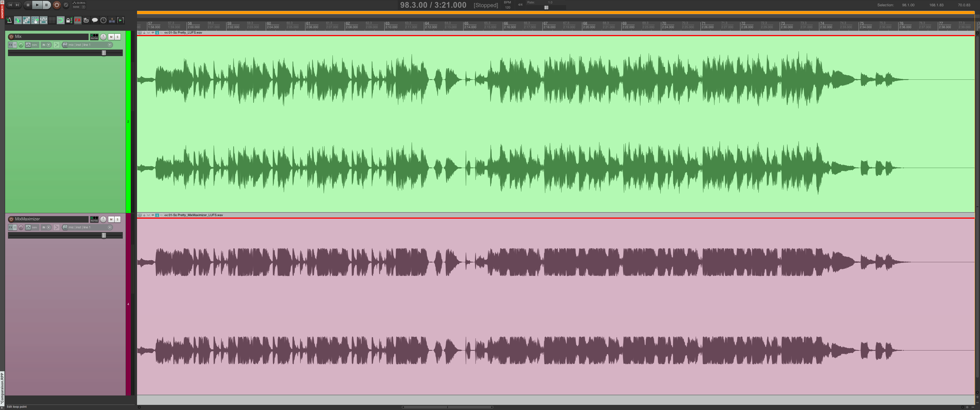Toggle snapping with the toolbar snap icon

[x=60, y=20]
